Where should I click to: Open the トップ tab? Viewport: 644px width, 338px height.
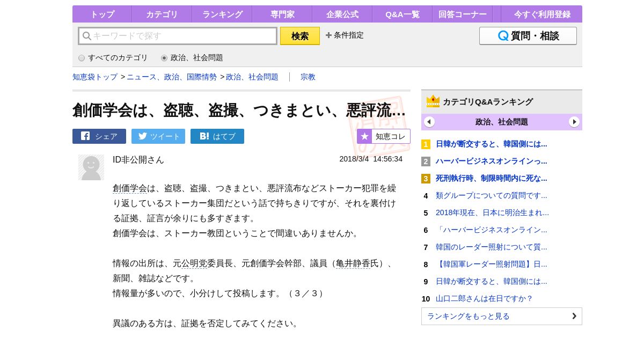tap(102, 14)
